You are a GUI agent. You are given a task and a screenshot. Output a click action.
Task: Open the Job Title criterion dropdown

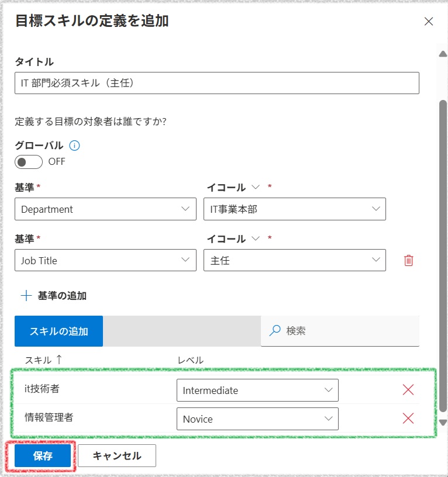(105, 260)
